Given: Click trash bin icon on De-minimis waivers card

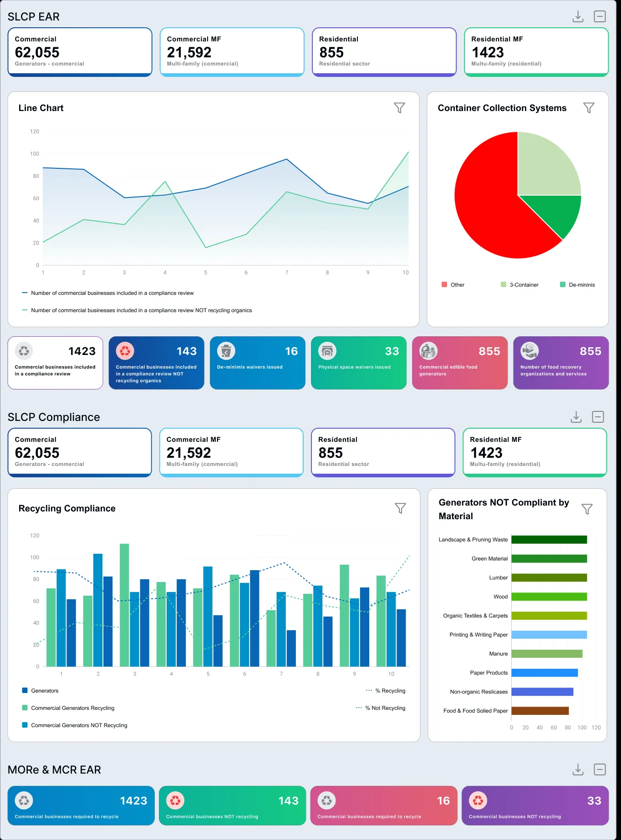Looking at the screenshot, I should point(226,351).
